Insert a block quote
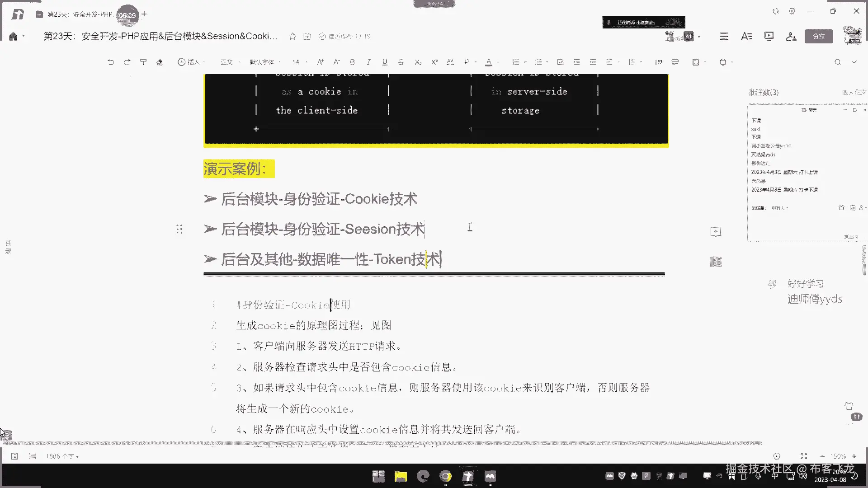Viewport: 868px width, 488px height. [x=659, y=62]
